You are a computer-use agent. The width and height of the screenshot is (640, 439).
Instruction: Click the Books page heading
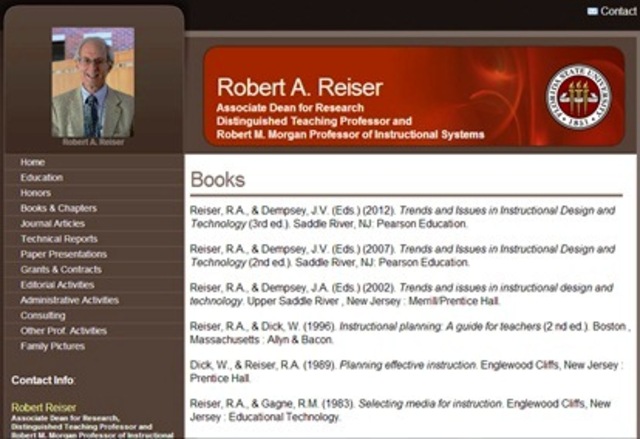click(218, 180)
